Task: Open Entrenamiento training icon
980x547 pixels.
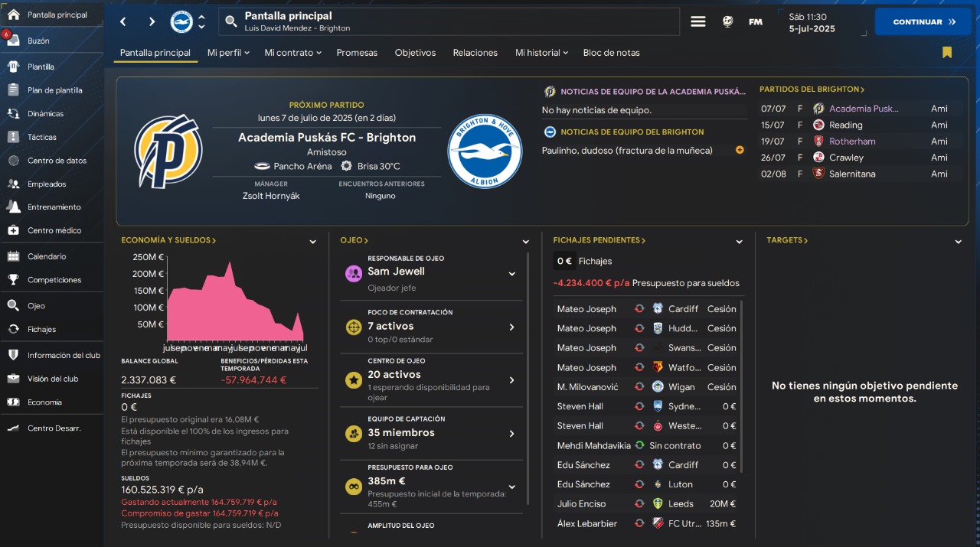Action: (13, 207)
